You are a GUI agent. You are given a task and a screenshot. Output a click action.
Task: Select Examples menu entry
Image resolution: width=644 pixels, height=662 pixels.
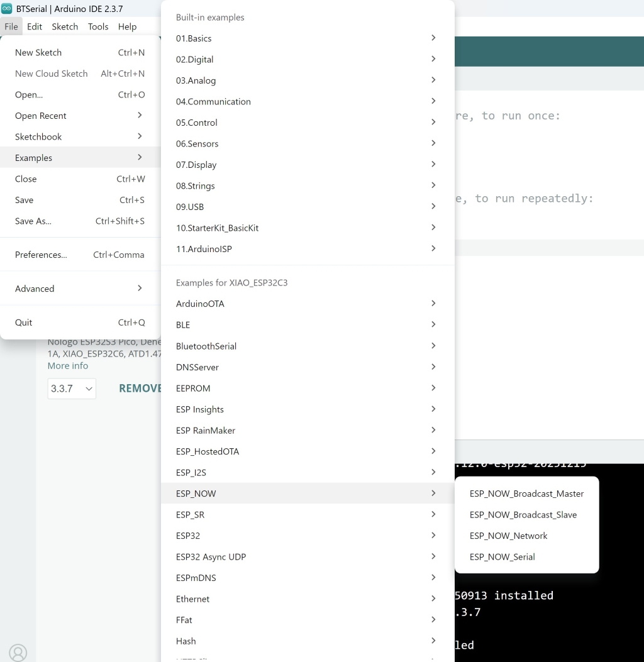(x=80, y=157)
